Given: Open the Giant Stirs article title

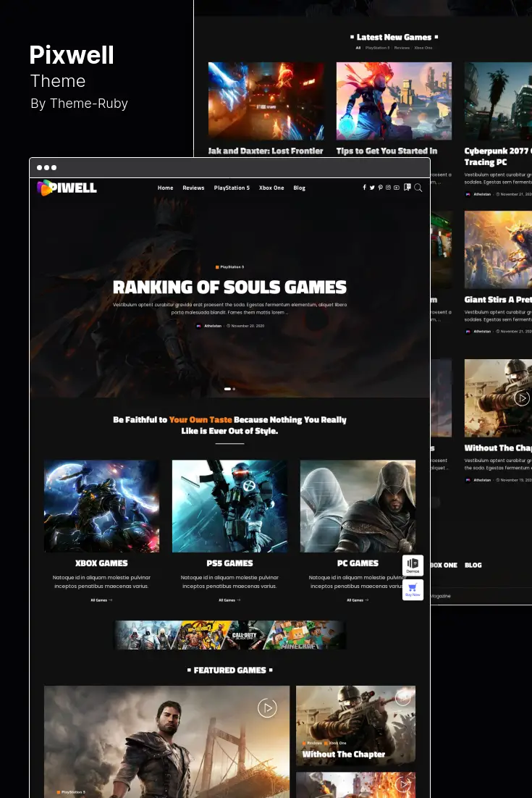Looking at the screenshot, I should [x=498, y=300].
